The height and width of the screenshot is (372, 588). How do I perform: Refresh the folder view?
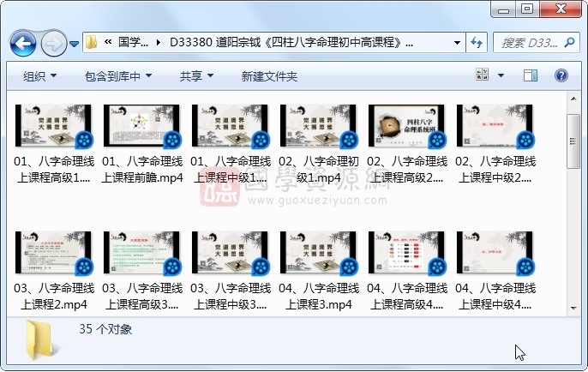pyautogui.click(x=477, y=42)
